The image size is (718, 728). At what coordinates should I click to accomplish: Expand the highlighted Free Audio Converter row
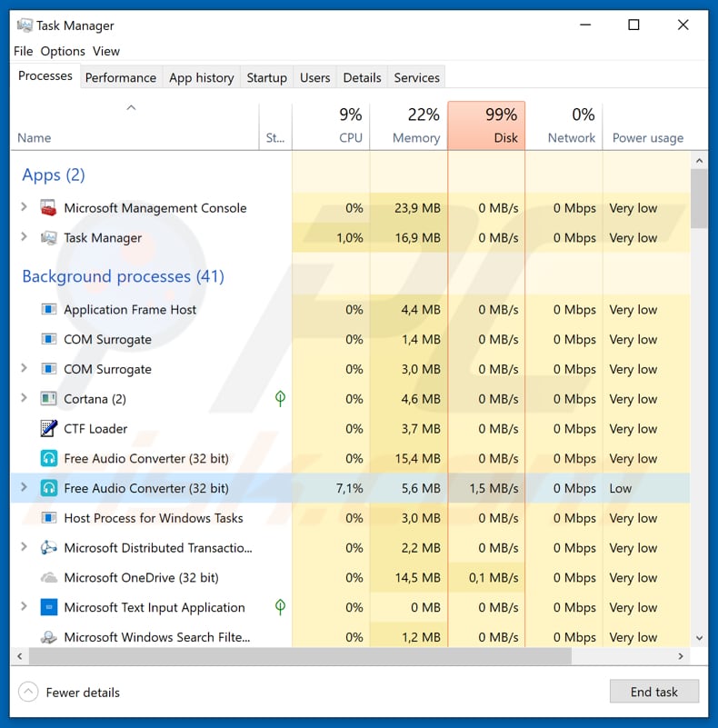pos(24,487)
